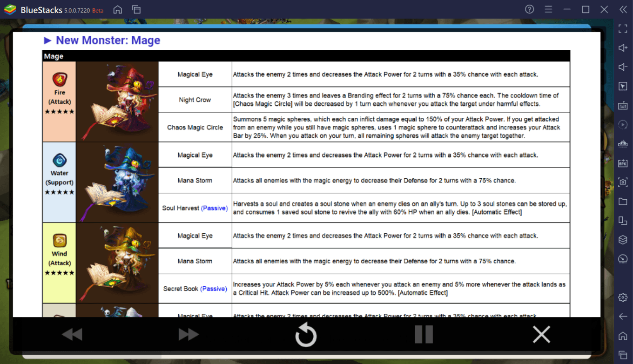Open the macro recorder icon
Screen dimensions: 633x364
tap(623, 125)
